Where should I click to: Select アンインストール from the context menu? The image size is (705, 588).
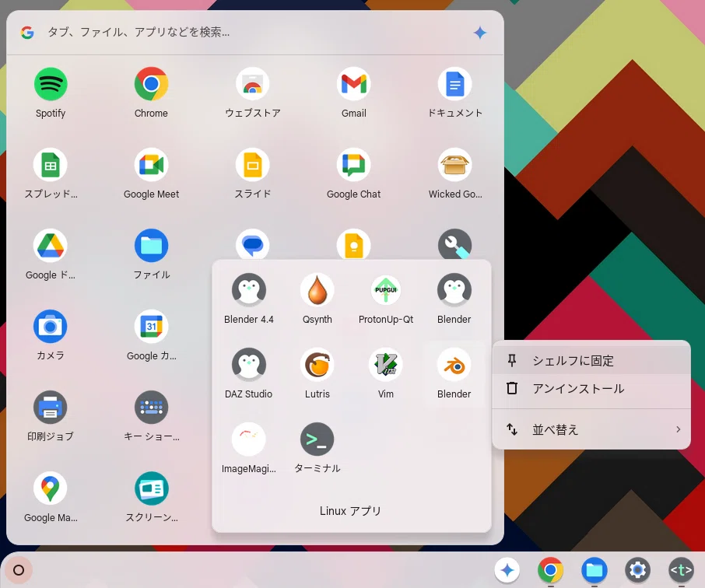(x=591, y=388)
